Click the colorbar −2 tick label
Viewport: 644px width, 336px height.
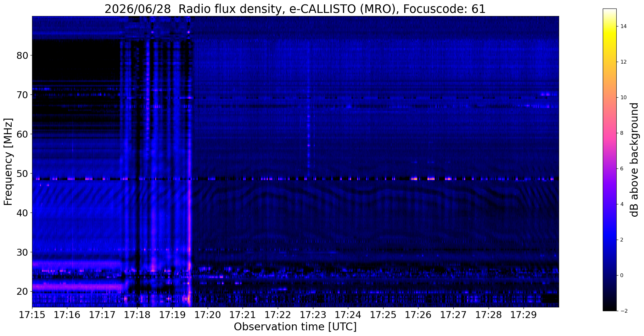click(x=623, y=311)
